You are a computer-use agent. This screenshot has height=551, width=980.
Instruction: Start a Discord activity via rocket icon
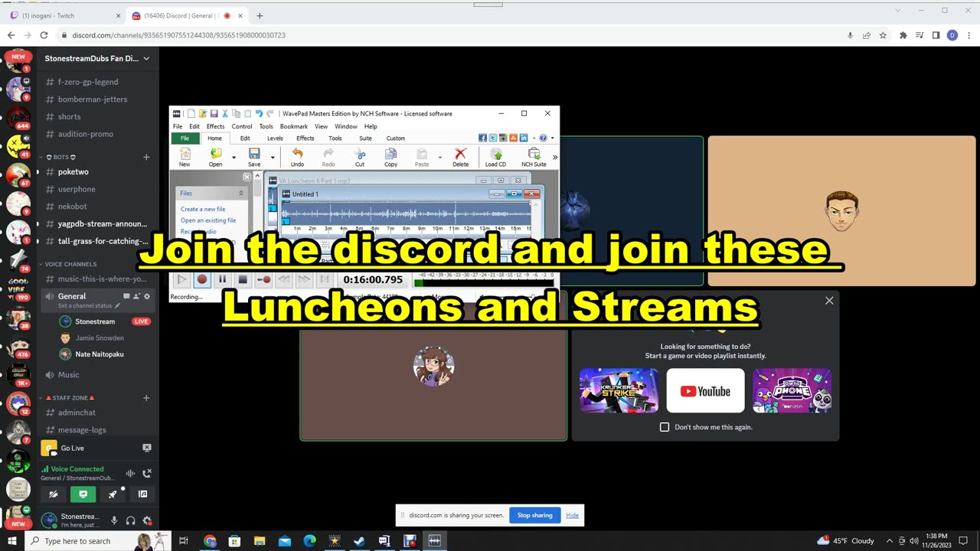[113, 494]
